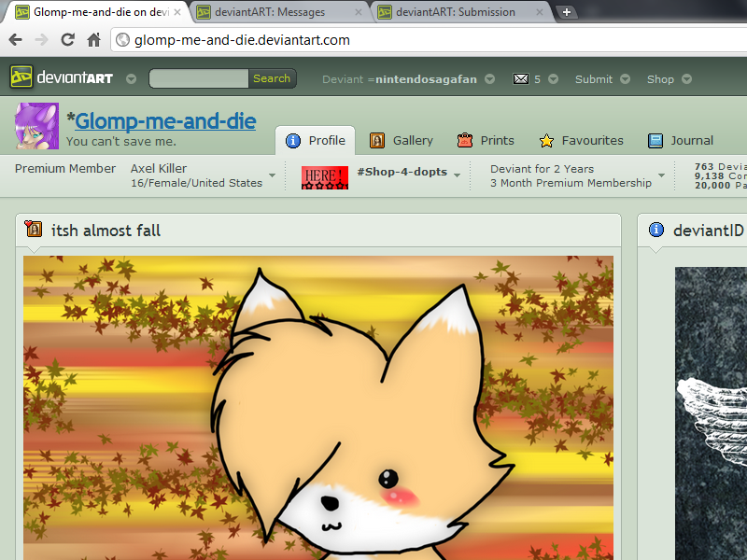Open the Gallery tab
Viewport: 747px width, 560px height.
pyautogui.click(x=402, y=141)
